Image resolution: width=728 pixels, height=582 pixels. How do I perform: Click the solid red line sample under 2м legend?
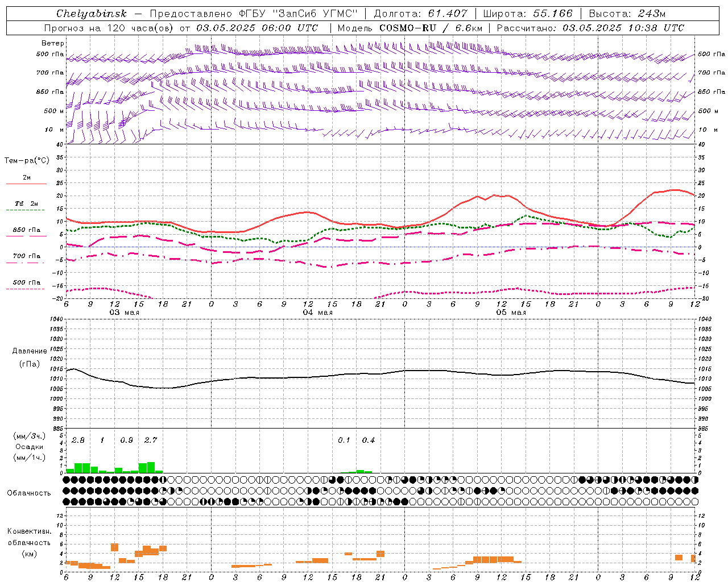pos(26,184)
